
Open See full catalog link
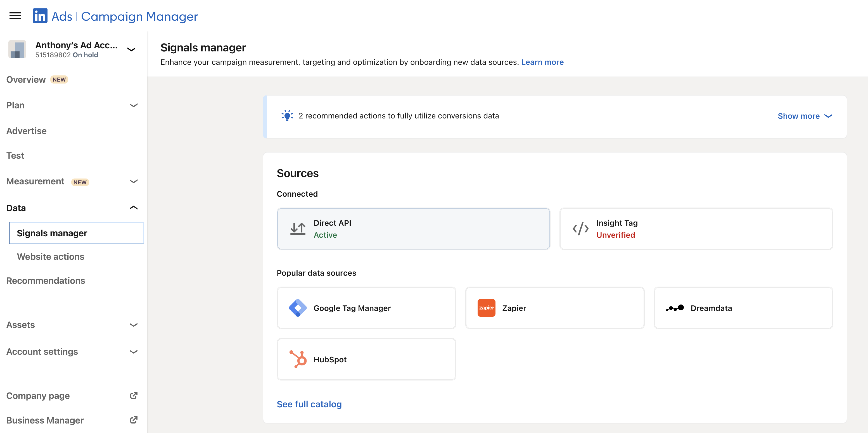[309, 404]
